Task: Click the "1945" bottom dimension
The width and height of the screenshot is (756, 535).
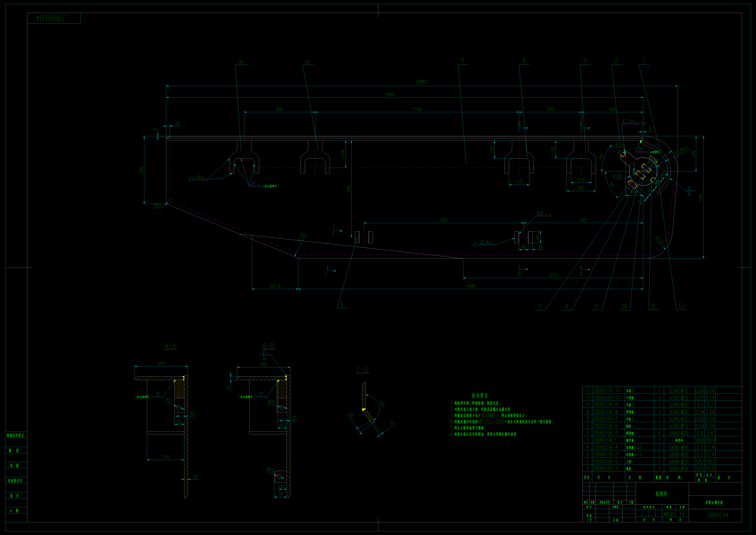Action: [x=471, y=286]
